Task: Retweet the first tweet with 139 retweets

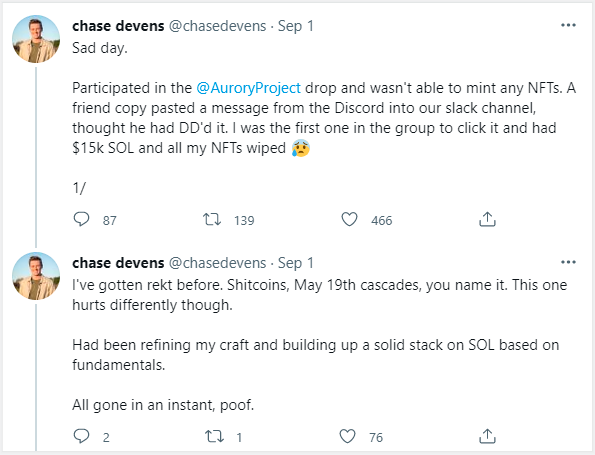Action: tap(212, 219)
